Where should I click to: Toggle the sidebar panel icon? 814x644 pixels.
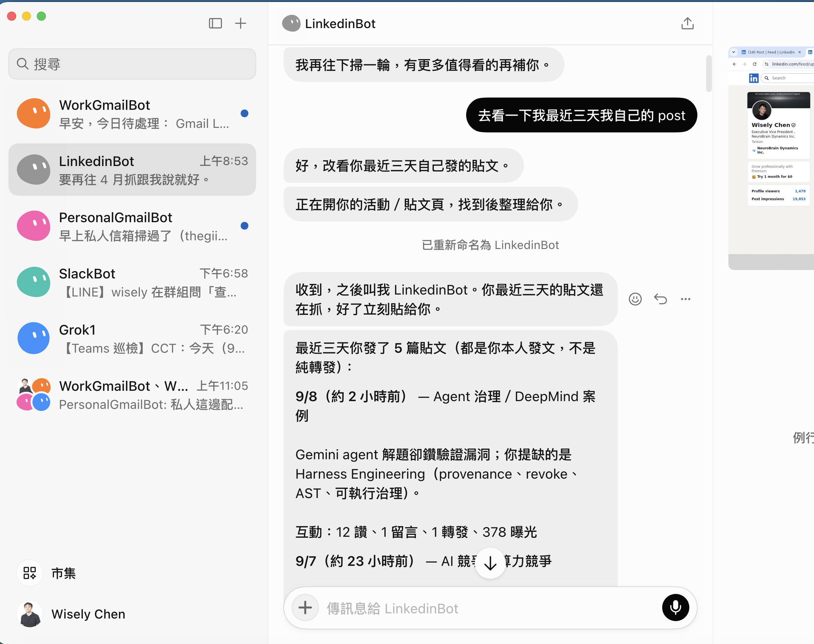[215, 23]
